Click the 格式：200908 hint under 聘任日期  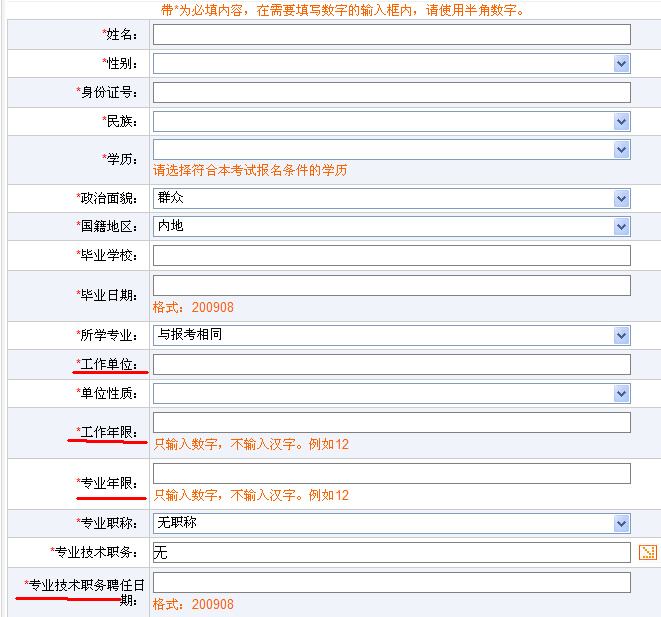(x=193, y=604)
